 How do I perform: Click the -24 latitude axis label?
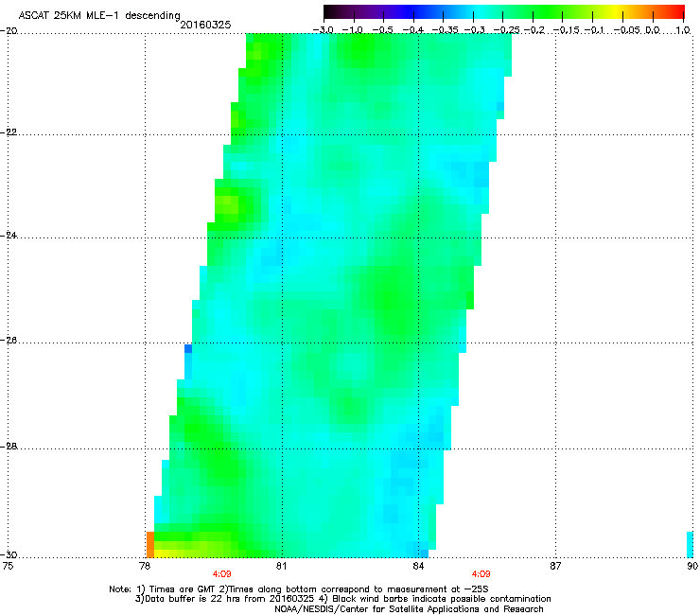pyautogui.click(x=9, y=235)
